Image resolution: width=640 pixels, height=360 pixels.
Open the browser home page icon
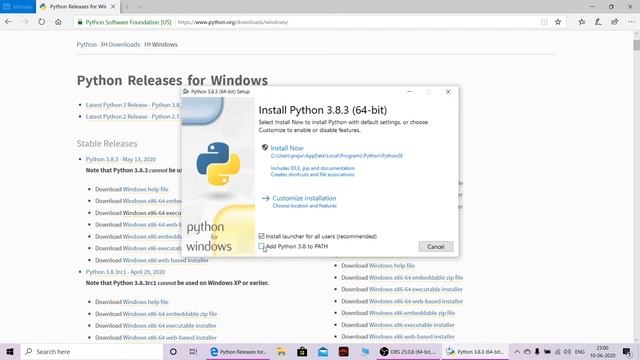(x=58, y=22)
